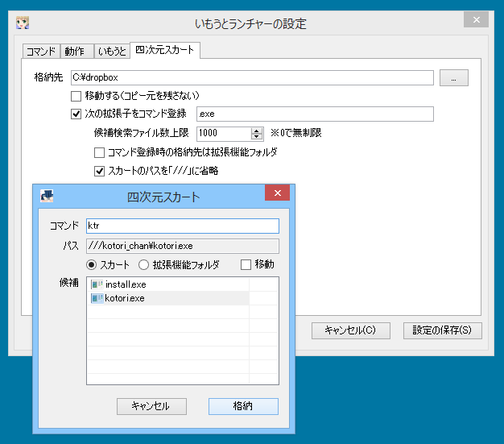The height and width of the screenshot is (444, 504).
Task: Increase the file count limit with up arrow
Action: 257,131
